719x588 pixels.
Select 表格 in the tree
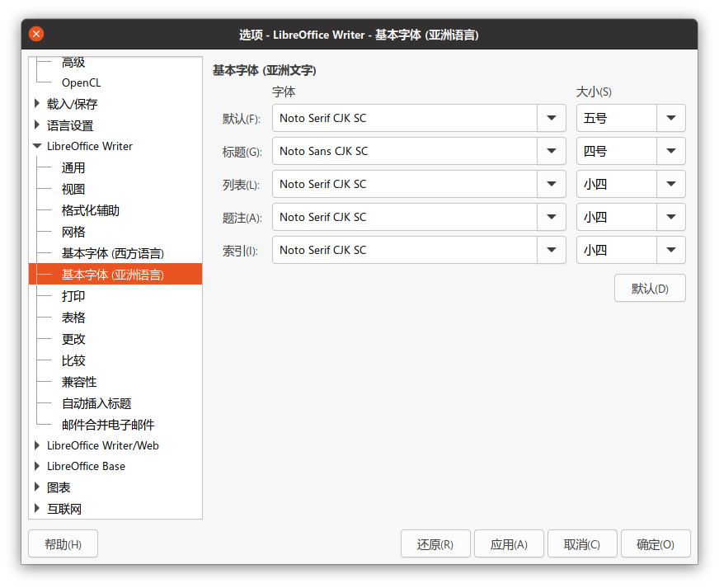click(73, 318)
